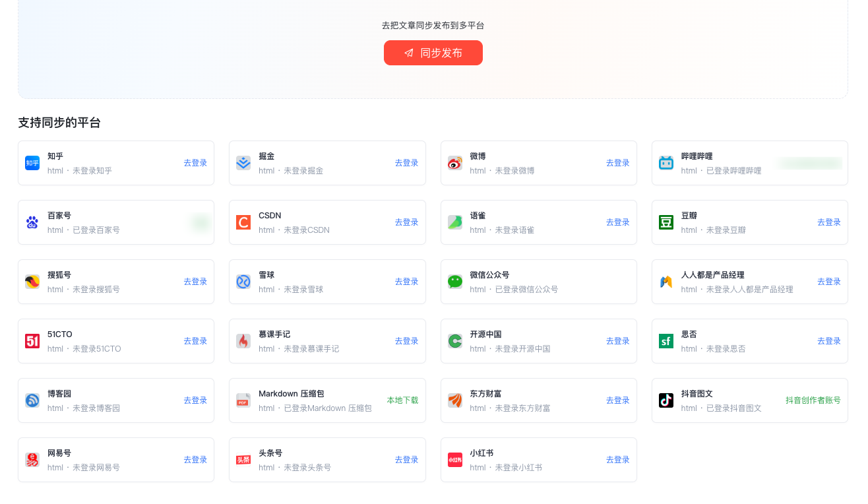
Task: Click the 雪球 logo icon
Action: click(243, 282)
